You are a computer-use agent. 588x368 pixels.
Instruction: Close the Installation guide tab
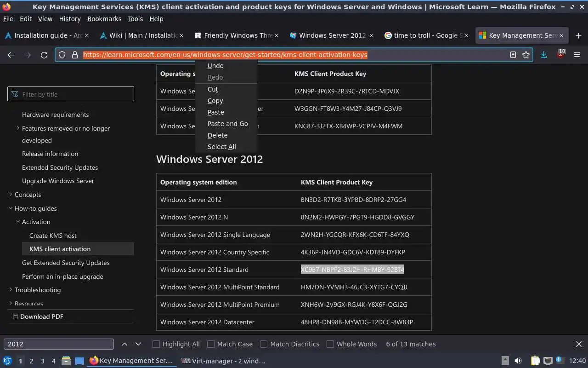(x=87, y=35)
